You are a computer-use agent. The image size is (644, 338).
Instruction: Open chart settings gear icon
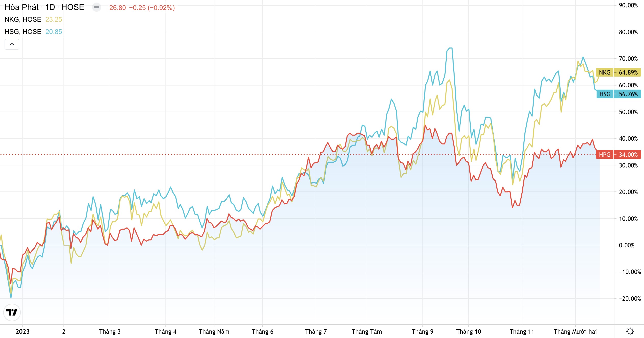coord(630,331)
